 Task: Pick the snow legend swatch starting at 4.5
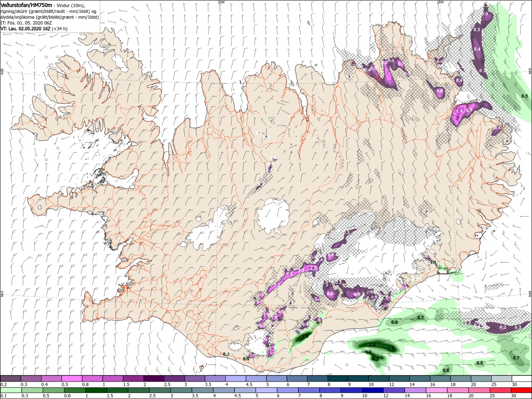pyautogui.click(x=256, y=378)
